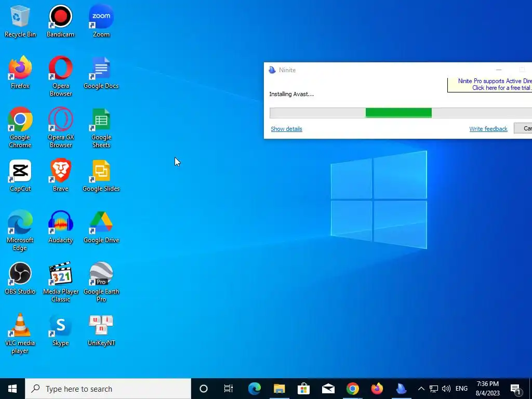Image resolution: width=532 pixels, height=399 pixels.
Task: Switch to Chrome on the taskbar
Action: pos(353,389)
